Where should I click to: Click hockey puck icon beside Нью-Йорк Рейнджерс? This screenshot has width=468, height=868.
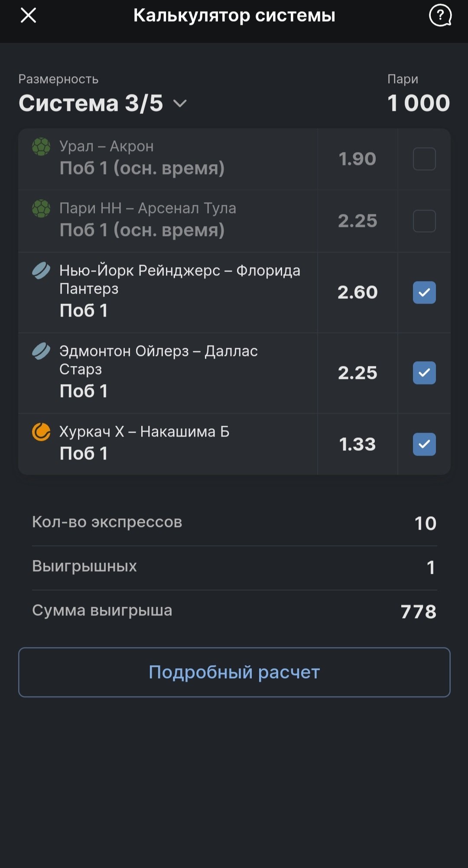point(41,271)
